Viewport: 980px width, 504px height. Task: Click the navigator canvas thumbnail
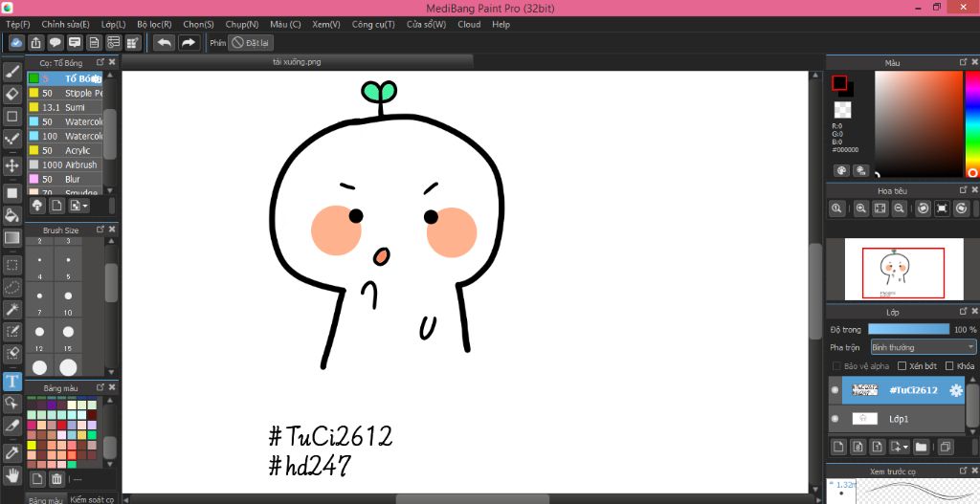pyautogui.click(x=903, y=269)
